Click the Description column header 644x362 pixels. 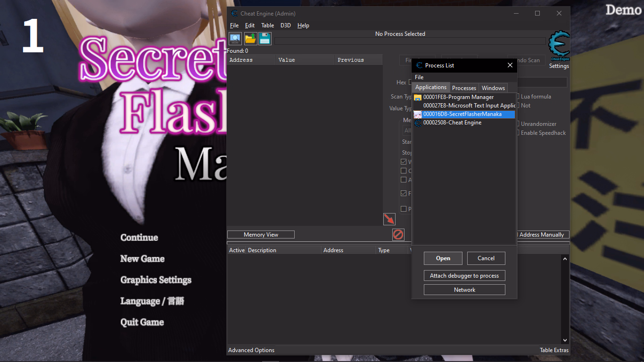point(283,250)
